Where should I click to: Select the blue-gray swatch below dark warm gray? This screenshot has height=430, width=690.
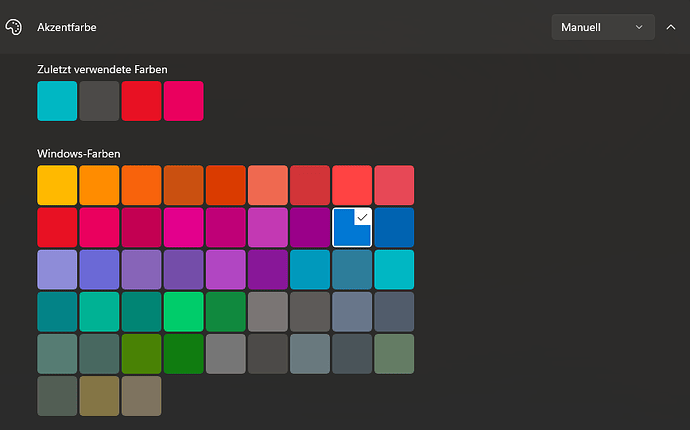(x=310, y=354)
